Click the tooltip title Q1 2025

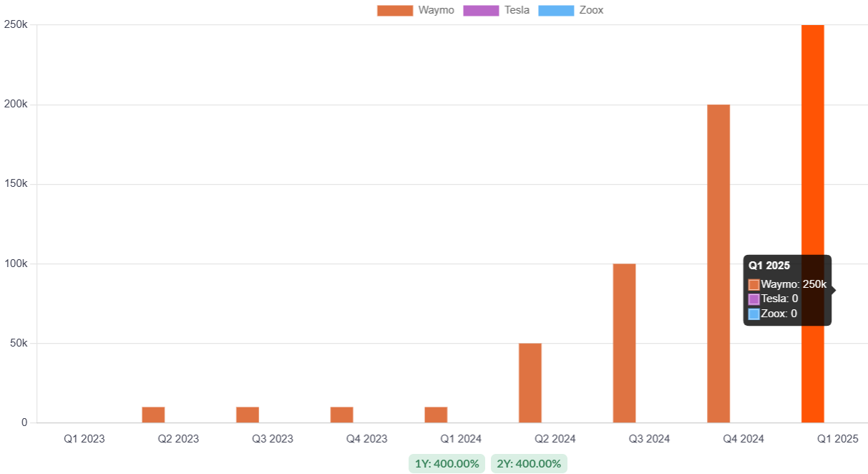(769, 266)
